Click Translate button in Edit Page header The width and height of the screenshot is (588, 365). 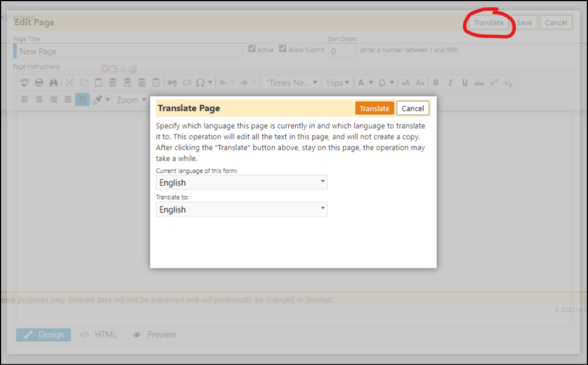(x=489, y=22)
